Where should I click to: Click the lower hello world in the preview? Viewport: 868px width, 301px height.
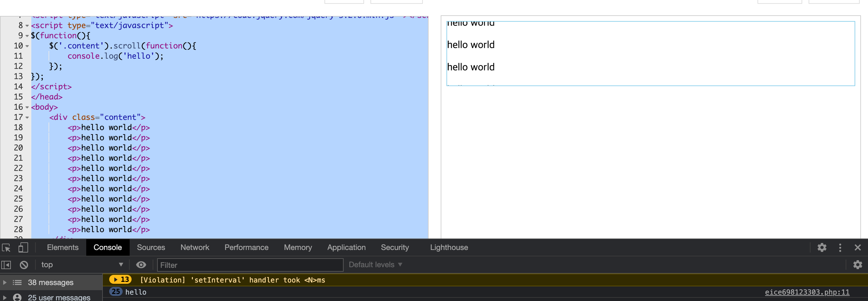[471, 67]
